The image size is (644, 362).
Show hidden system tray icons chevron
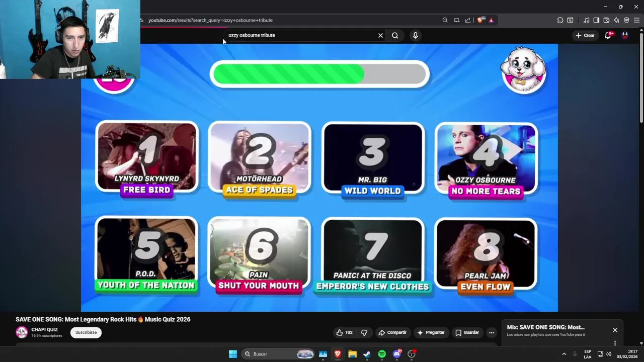pos(563,354)
